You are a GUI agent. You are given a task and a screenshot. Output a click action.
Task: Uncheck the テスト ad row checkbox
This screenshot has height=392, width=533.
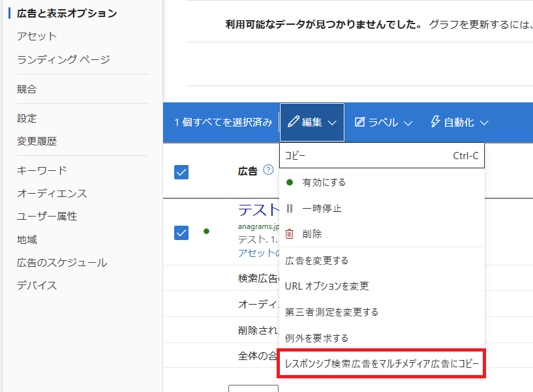[x=181, y=232]
